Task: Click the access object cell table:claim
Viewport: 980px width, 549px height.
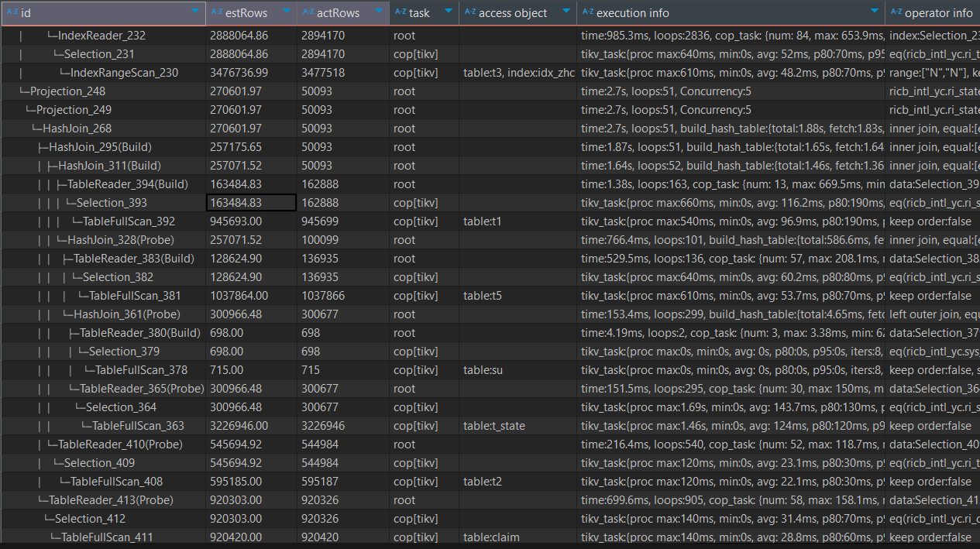Action: pos(518,537)
